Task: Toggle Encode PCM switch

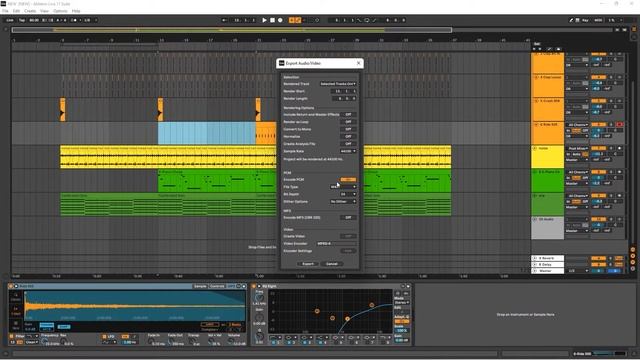Action: pos(348,179)
